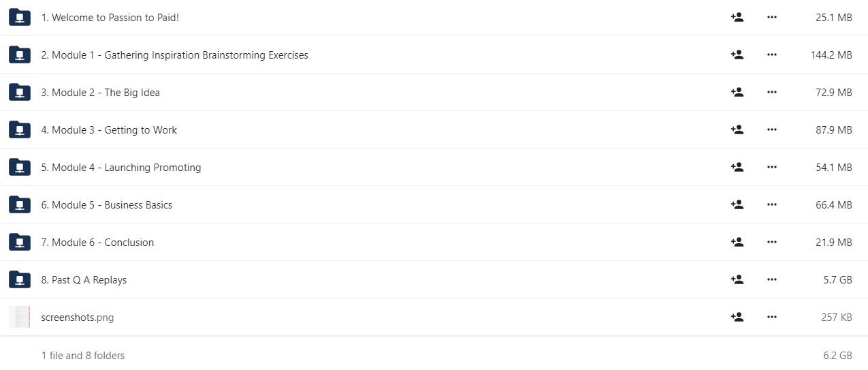Screen dimensions: 868x370
Task: Click the folder icon for Module 6 Conclusion
Action: [20, 242]
